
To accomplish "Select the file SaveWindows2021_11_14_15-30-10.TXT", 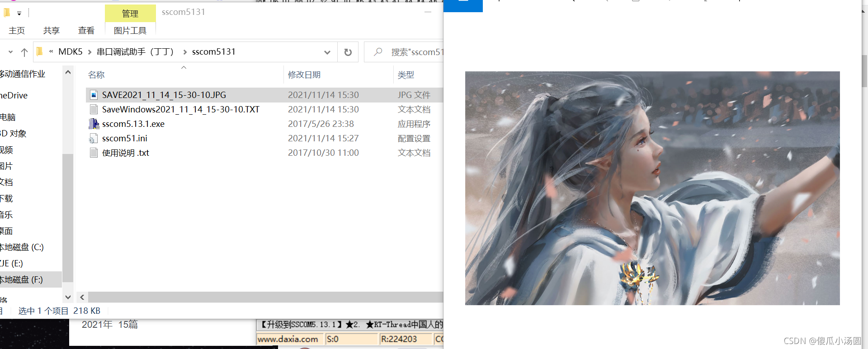I will (181, 109).
